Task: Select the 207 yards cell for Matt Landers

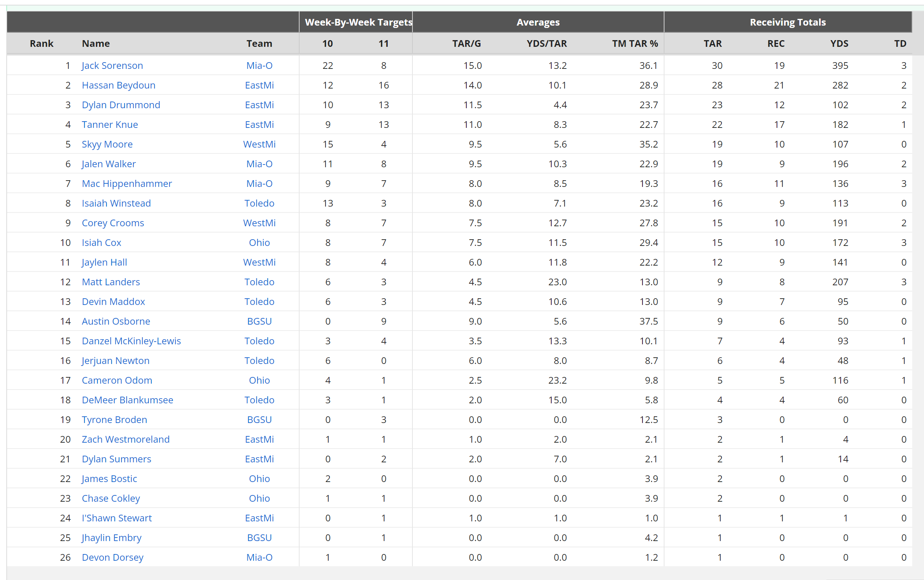Action: coord(840,282)
